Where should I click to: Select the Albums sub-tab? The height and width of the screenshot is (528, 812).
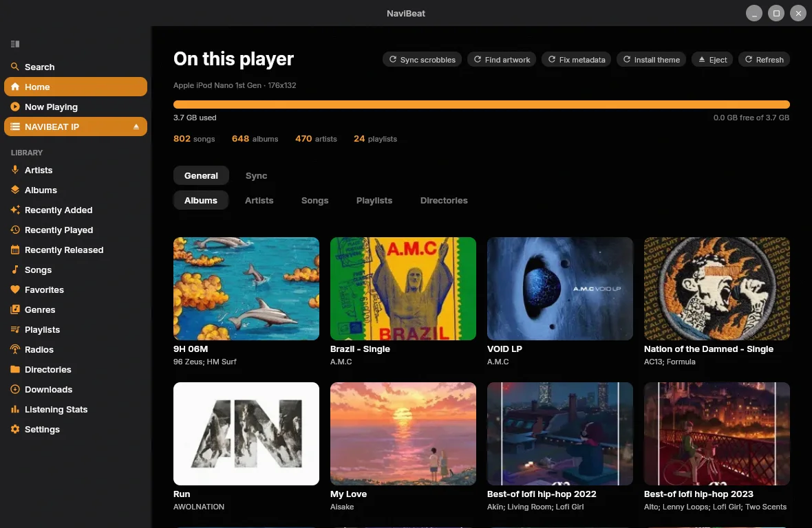201,200
